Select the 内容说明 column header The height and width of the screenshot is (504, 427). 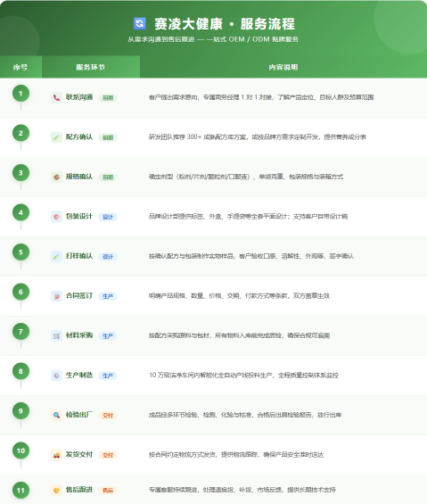click(283, 67)
